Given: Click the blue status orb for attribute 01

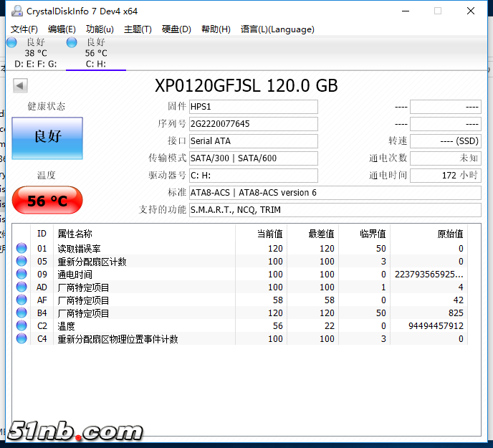Looking at the screenshot, I should click(x=21, y=249).
